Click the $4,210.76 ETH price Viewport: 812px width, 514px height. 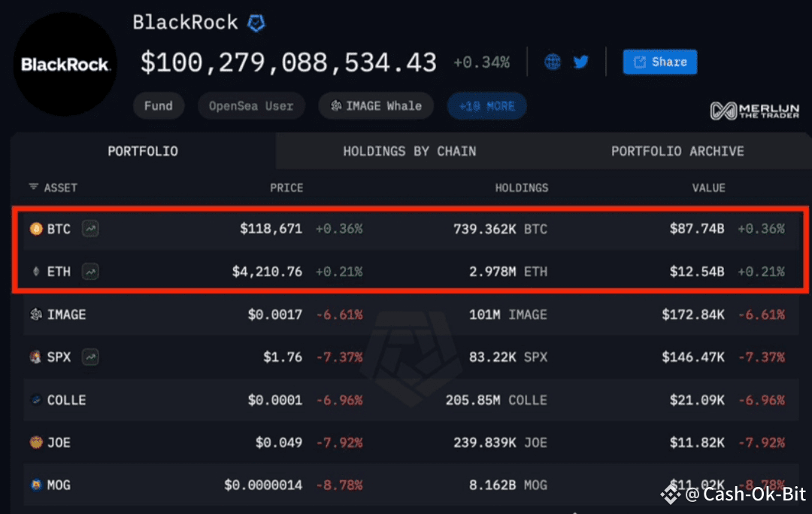point(267,272)
